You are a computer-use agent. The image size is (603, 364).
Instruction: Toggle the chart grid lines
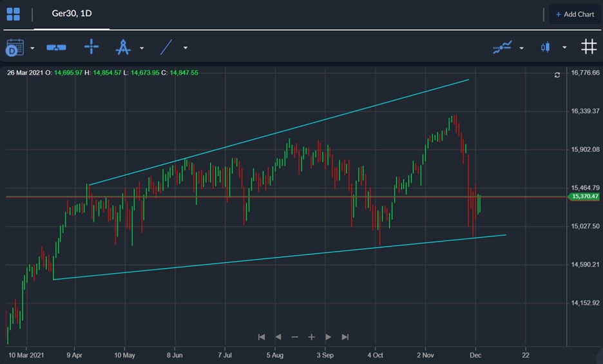589,46
